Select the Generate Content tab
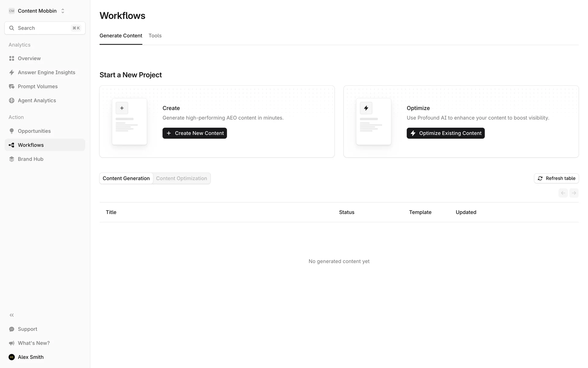588x368 pixels. tap(121, 36)
